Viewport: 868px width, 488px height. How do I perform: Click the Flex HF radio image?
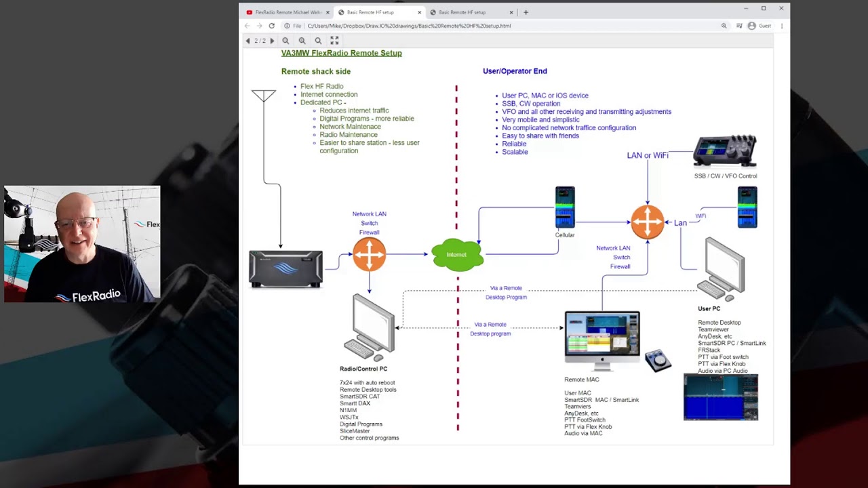(x=285, y=269)
